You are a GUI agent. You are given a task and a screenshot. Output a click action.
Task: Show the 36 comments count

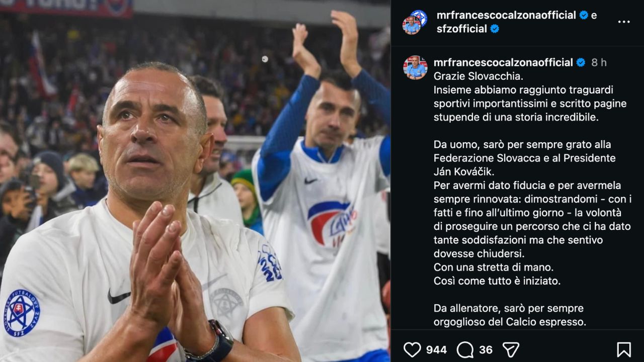[486, 350]
